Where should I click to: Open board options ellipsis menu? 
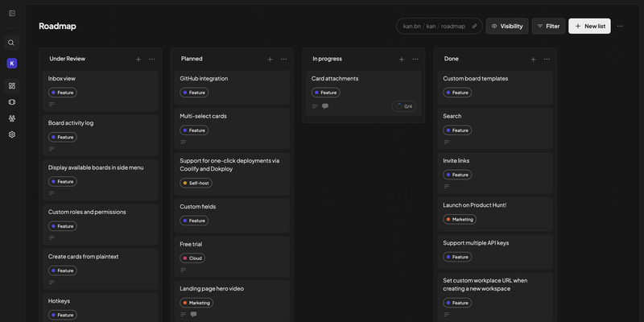[x=620, y=26]
